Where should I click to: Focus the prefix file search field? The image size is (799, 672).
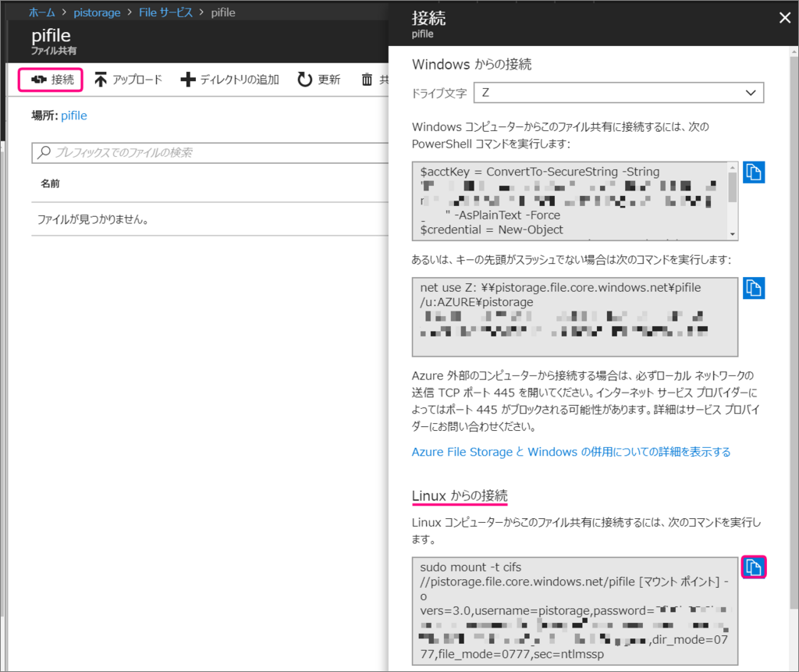pyautogui.click(x=210, y=152)
